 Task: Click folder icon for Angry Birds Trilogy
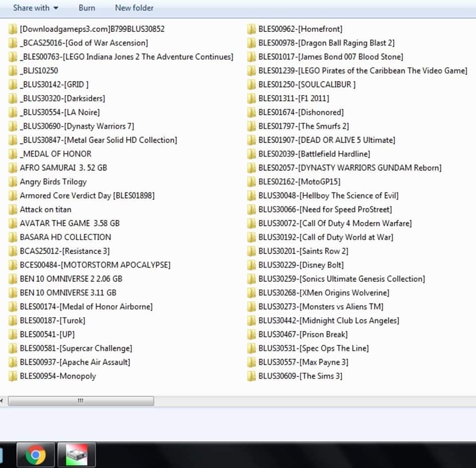point(12,182)
